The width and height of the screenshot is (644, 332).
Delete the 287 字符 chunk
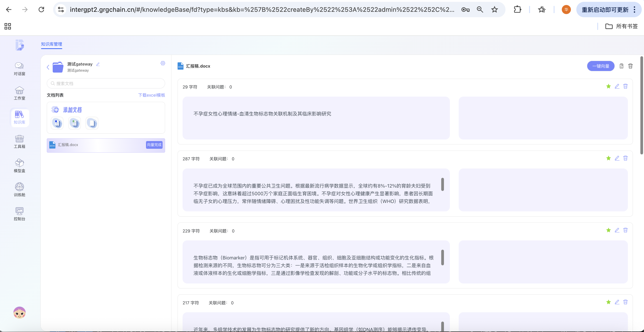(x=625, y=158)
